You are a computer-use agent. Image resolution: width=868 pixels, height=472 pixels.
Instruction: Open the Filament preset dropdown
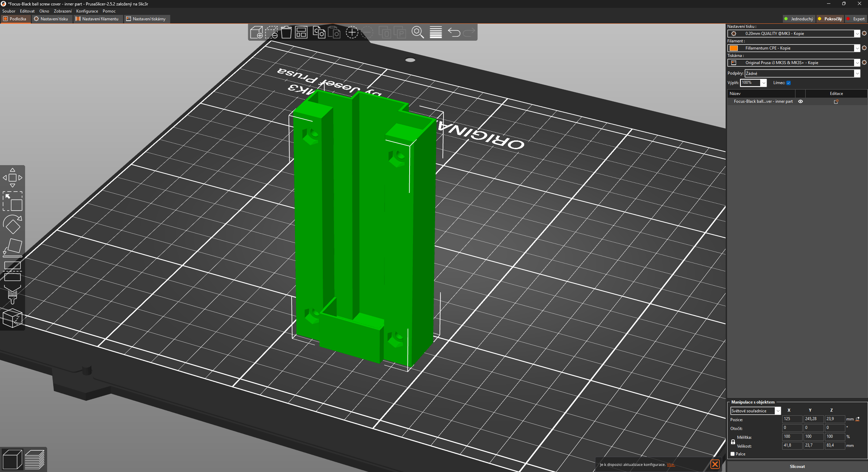coord(857,48)
